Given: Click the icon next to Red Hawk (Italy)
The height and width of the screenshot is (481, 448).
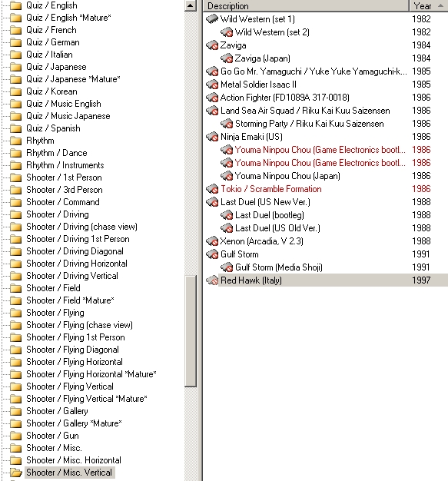Looking at the screenshot, I should [212, 280].
